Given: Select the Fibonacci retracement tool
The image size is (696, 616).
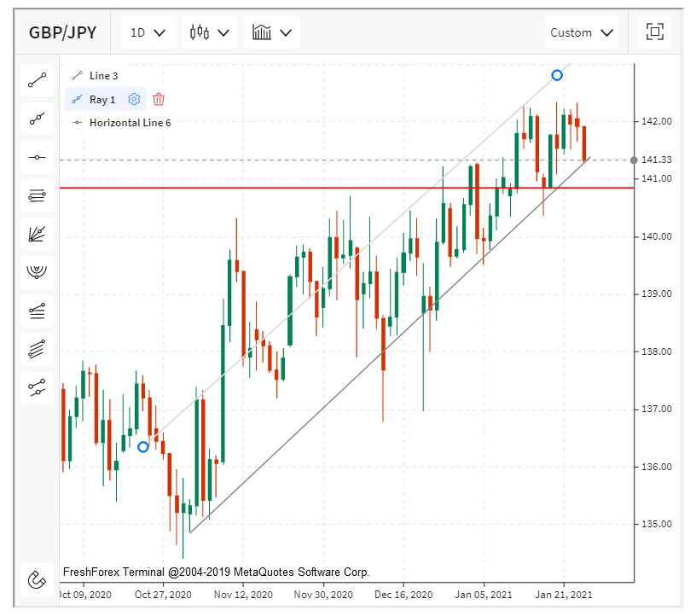Looking at the screenshot, I should click(38, 195).
